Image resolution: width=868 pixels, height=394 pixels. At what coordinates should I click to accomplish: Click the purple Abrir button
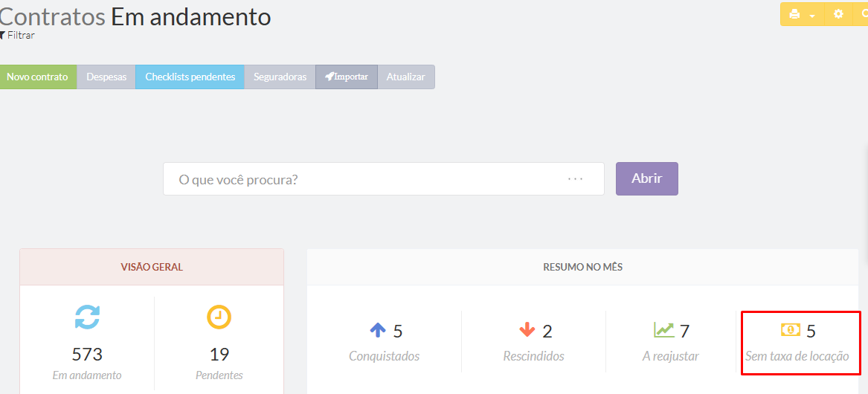tap(646, 178)
